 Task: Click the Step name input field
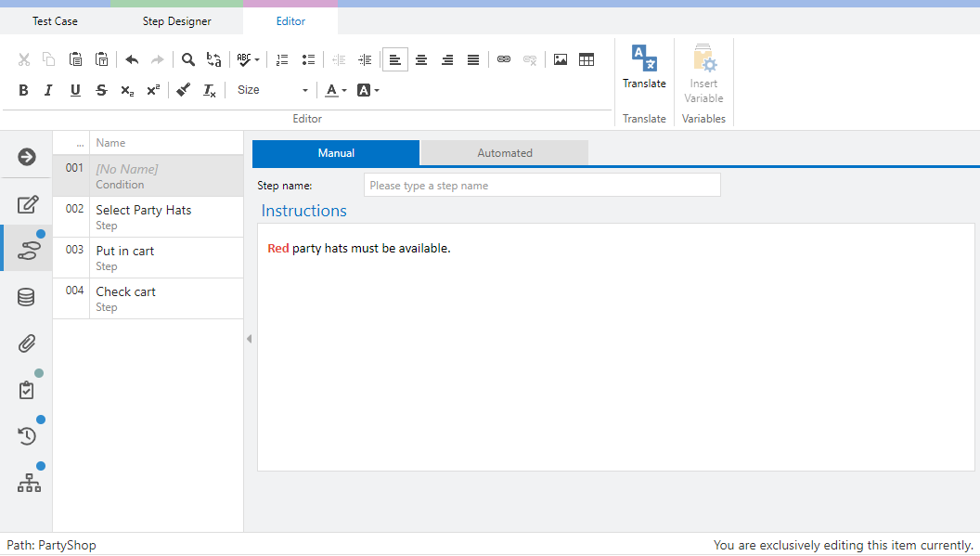coord(541,186)
